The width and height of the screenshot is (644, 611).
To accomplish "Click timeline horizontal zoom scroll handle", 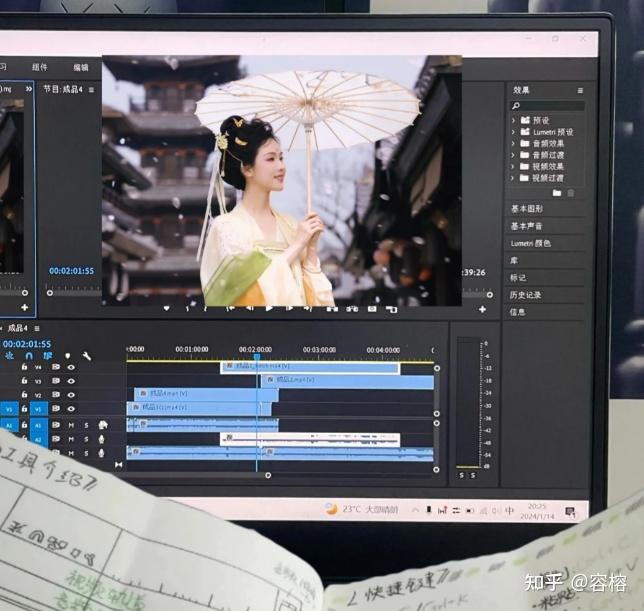I will (268, 475).
